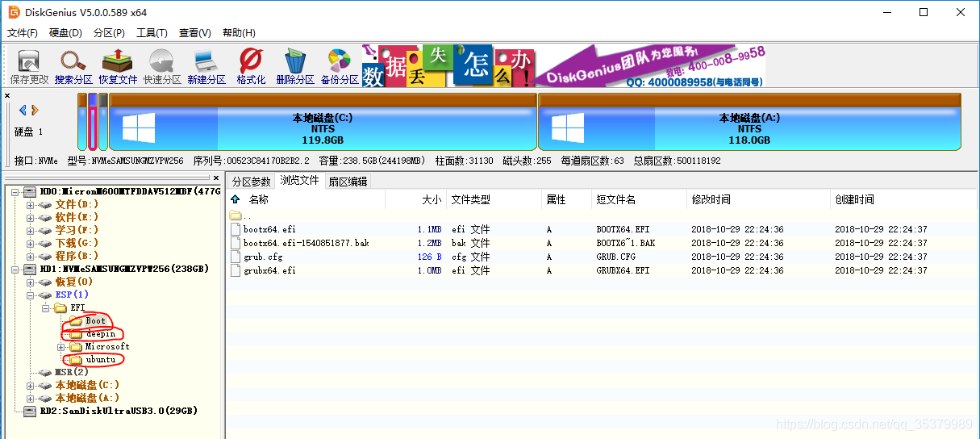Select RD2:SanDiskUltraUSB3.0 disk in tree

[119, 411]
